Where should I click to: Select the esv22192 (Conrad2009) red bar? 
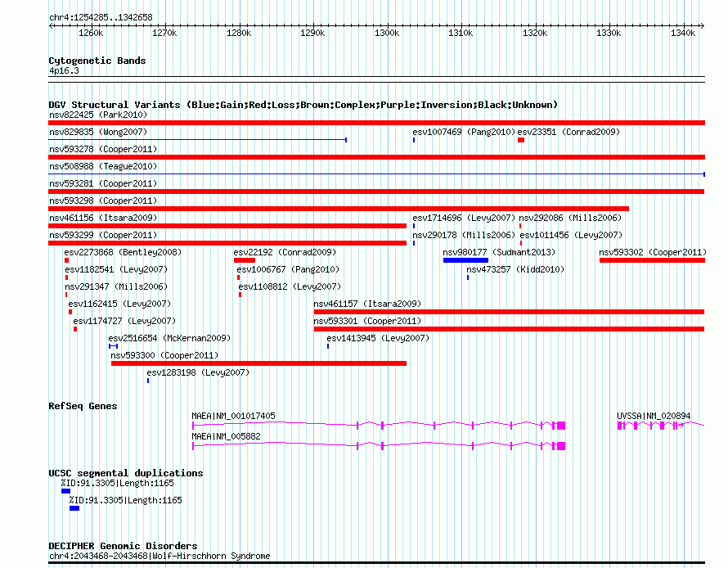245,260
